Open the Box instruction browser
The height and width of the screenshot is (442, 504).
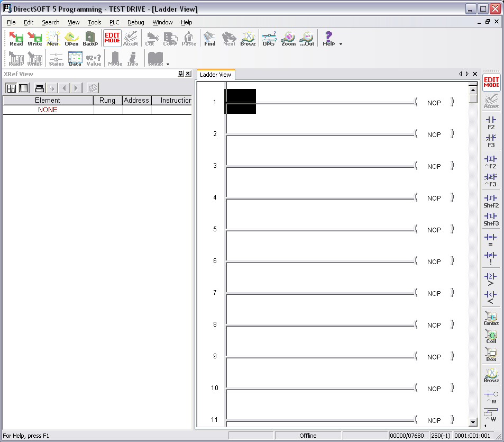pos(491,355)
